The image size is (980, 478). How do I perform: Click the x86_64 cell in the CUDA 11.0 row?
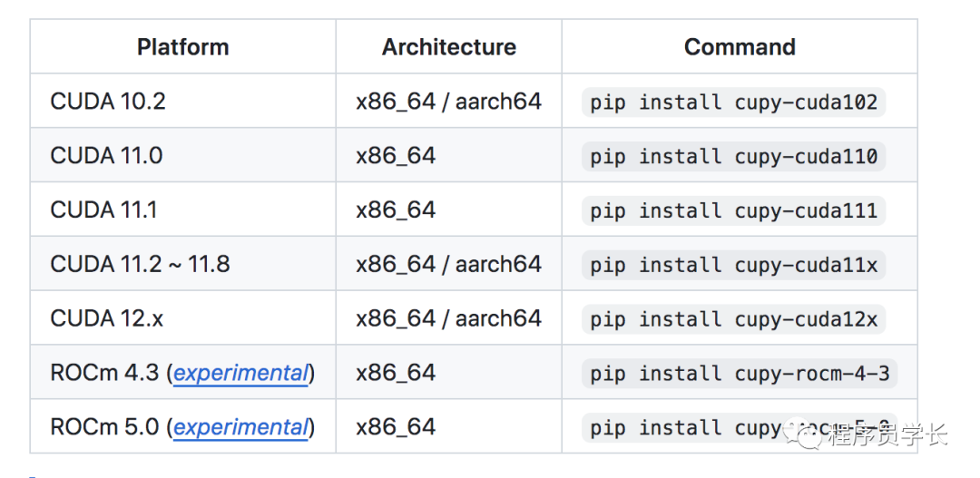(x=396, y=155)
